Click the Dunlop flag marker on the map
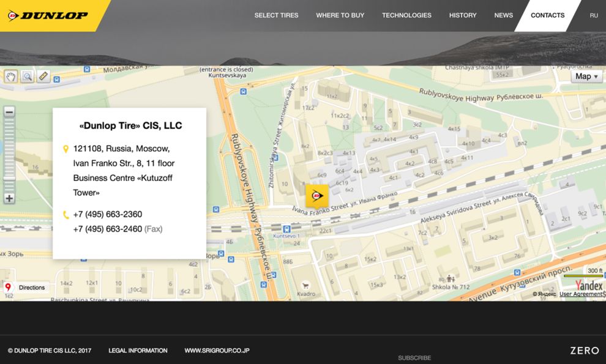This screenshot has height=364, width=606. pyautogui.click(x=318, y=195)
